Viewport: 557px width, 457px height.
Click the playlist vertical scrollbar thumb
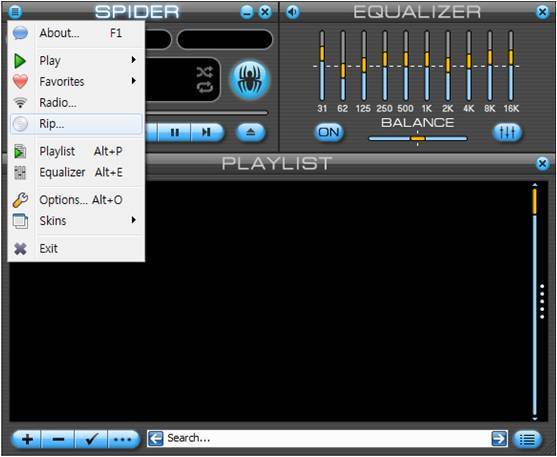[x=535, y=201]
